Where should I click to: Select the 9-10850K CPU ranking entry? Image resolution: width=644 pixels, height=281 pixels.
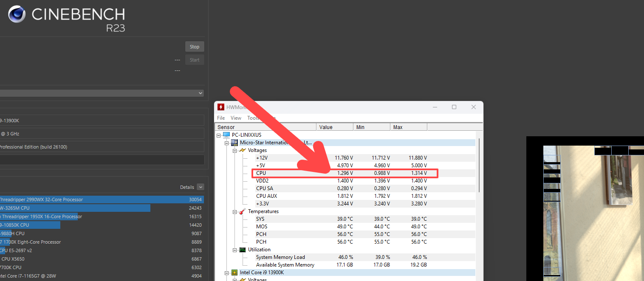pos(102,225)
